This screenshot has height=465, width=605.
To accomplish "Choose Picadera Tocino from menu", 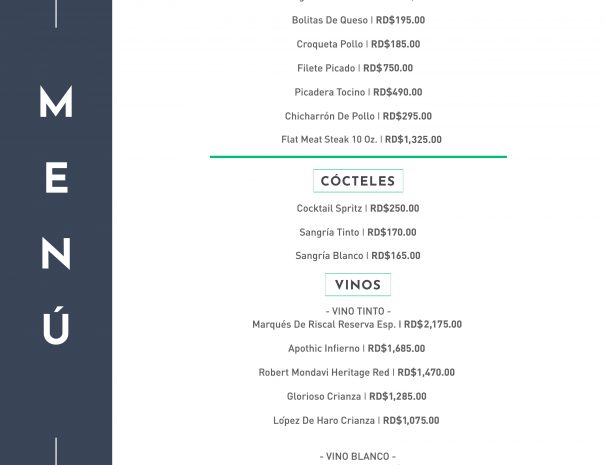I will pos(358,92).
